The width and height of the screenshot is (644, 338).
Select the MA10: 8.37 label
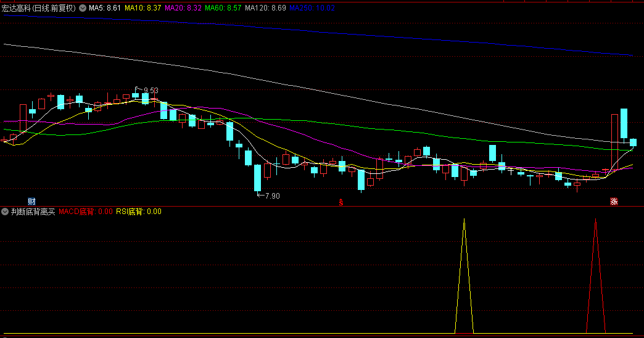pos(143,8)
